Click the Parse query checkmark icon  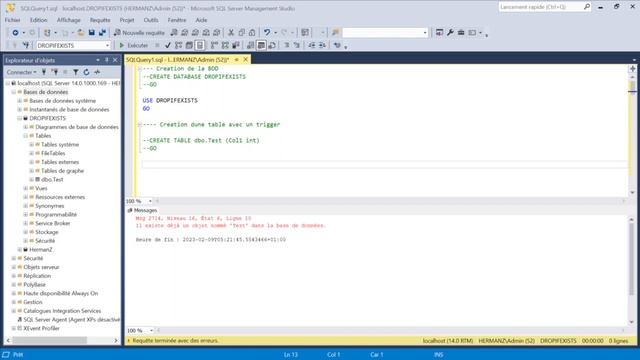pyautogui.click(x=168, y=45)
